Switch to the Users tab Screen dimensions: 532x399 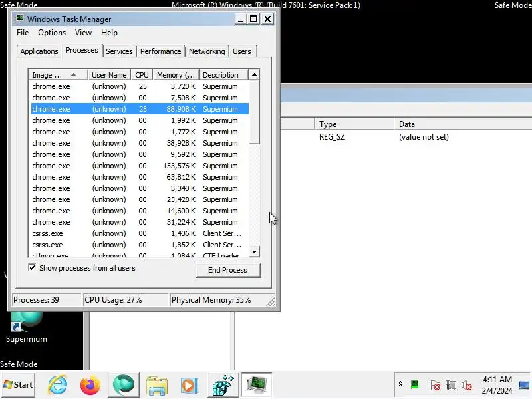[x=242, y=51]
